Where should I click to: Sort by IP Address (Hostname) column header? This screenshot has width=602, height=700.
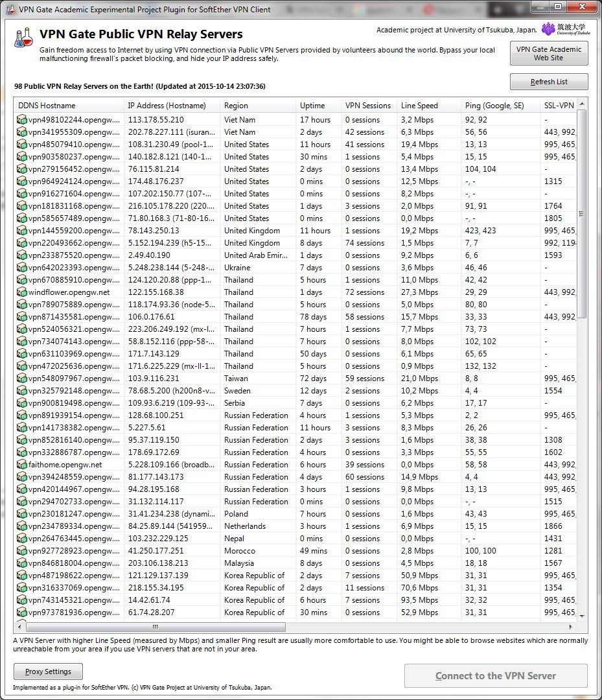coord(172,106)
